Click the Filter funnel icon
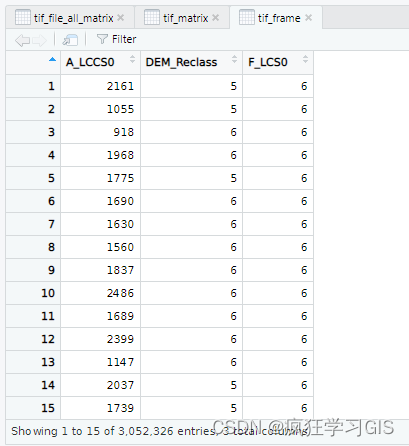The height and width of the screenshot is (446, 409). (102, 39)
